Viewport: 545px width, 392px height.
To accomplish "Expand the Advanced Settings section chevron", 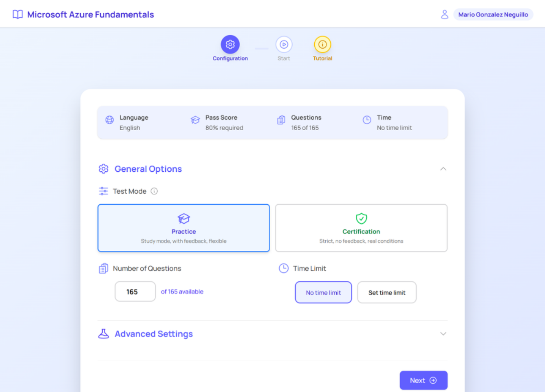I will point(443,334).
